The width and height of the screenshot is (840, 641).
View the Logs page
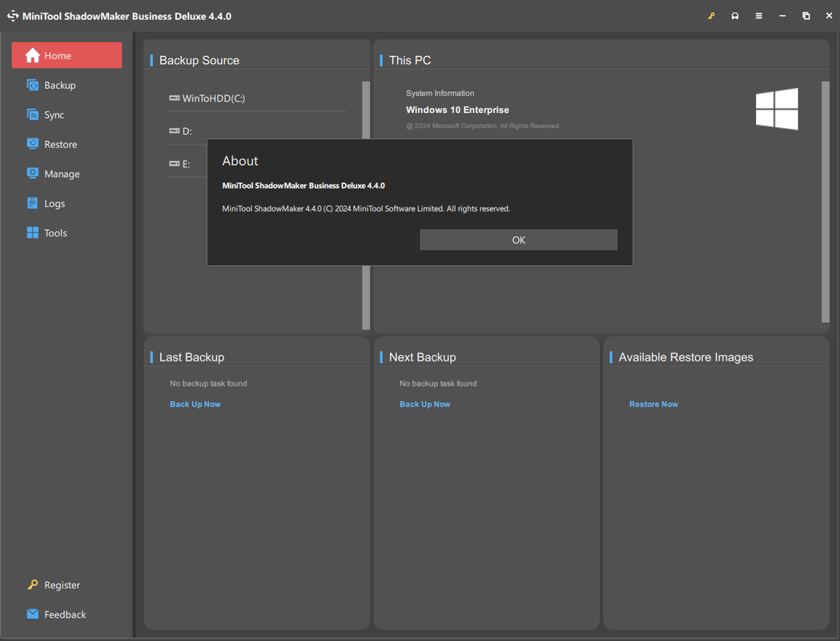pyautogui.click(x=54, y=204)
